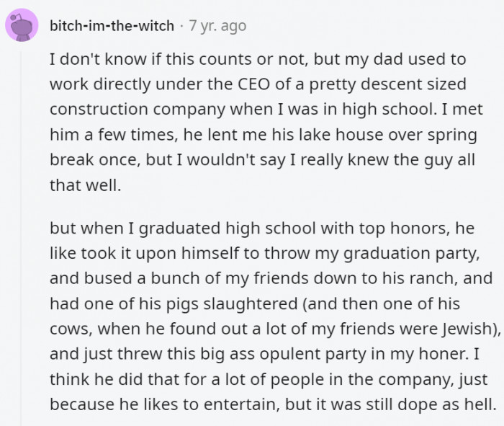
Task: Open the bitch-im-the-witch user profile
Action: coord(112,26)
